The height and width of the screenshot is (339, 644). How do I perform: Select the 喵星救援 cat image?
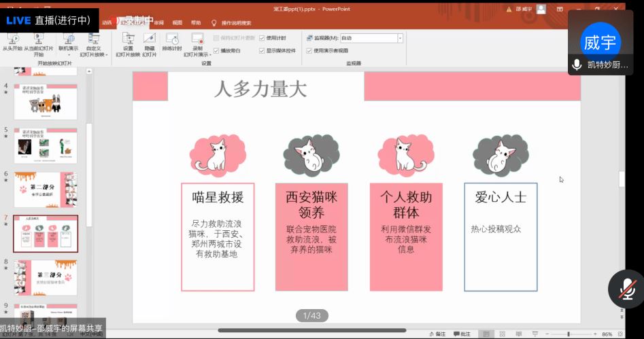(x=217, y=155)
